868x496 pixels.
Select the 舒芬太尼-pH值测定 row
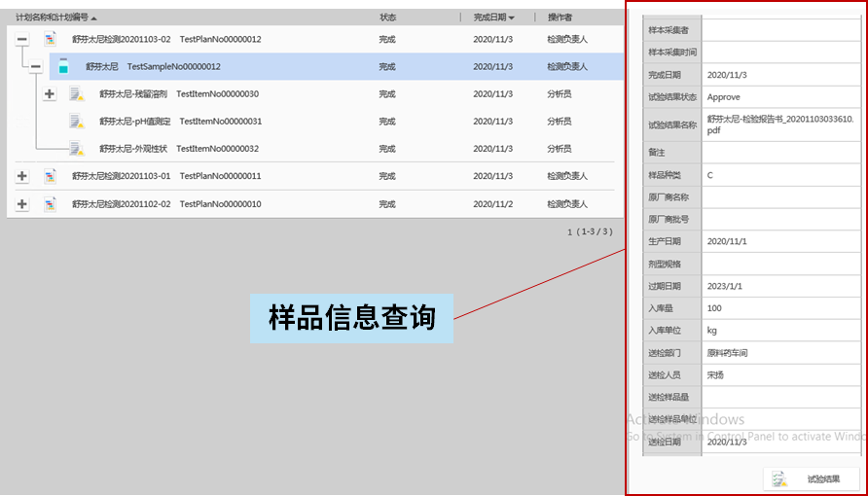pos(134,122)
